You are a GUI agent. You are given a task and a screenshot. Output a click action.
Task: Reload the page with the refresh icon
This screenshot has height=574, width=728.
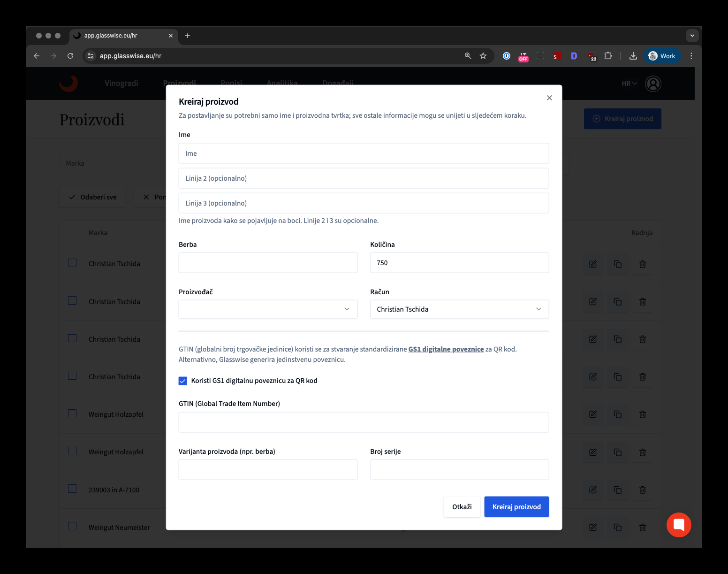pyautogui.click(x=70, y=56)
